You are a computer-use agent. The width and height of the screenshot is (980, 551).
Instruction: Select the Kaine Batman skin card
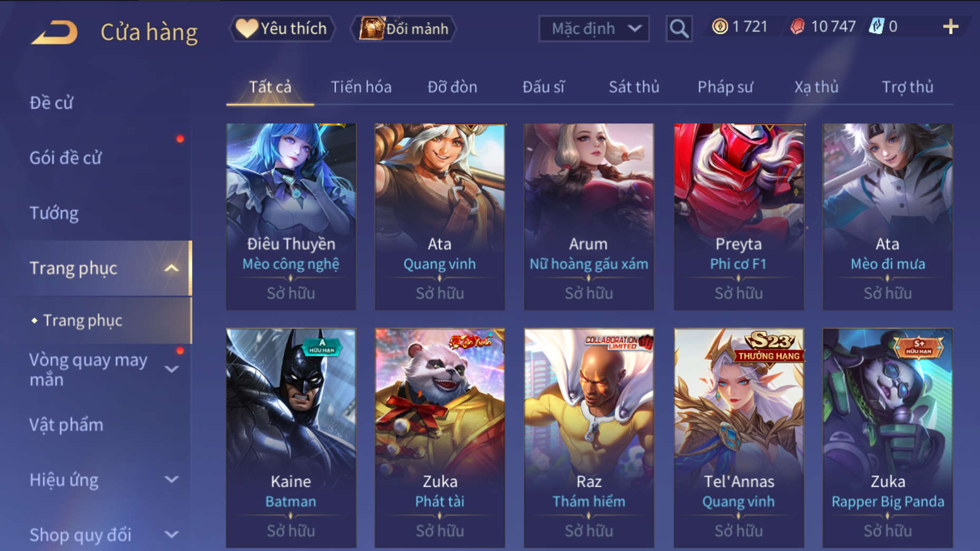[x=291, y=438]
